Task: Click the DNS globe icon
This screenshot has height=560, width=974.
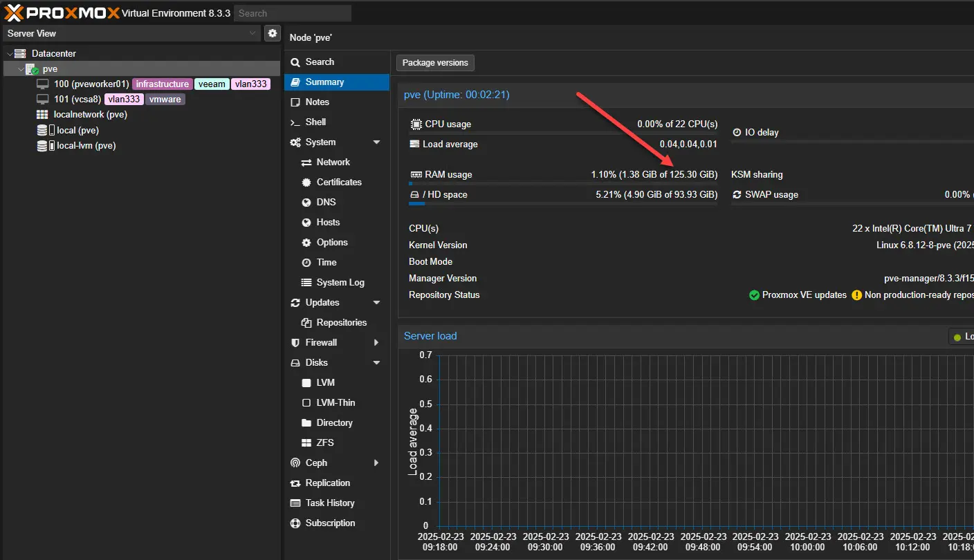Action: (x=306, y=203)
